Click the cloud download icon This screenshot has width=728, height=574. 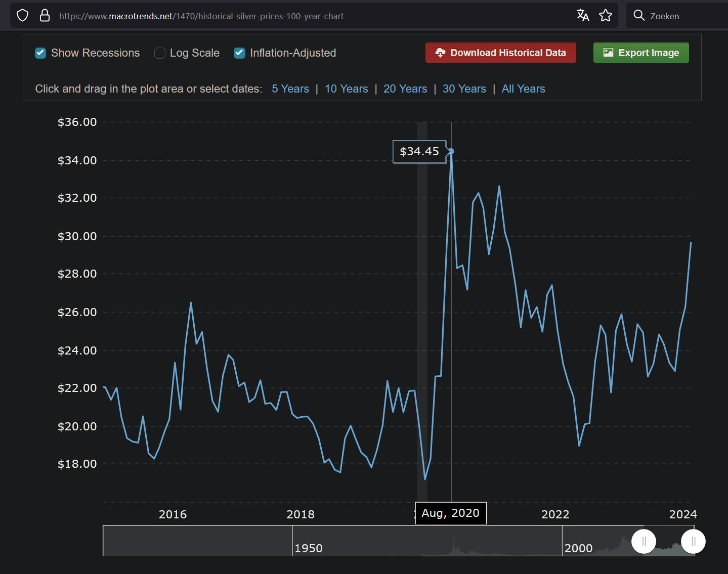(440, 53)
